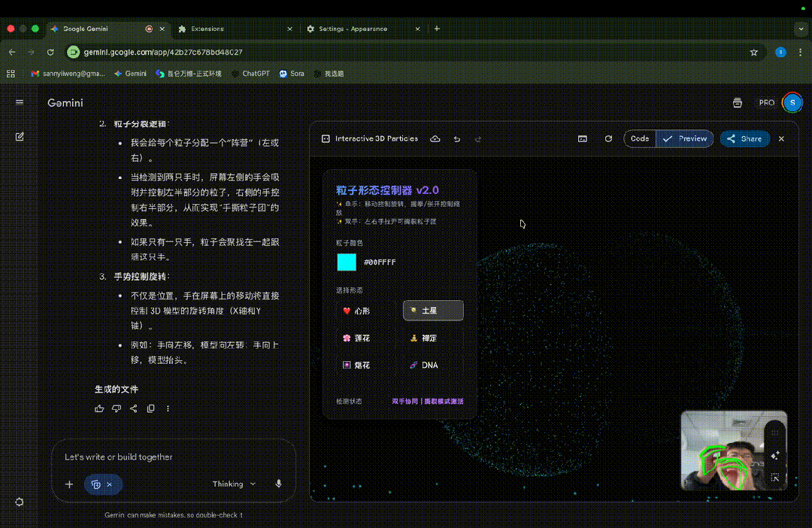Screen dimensions: 812x528
Task: Bookmark this page with the star icon
Action: pos(754,53)
